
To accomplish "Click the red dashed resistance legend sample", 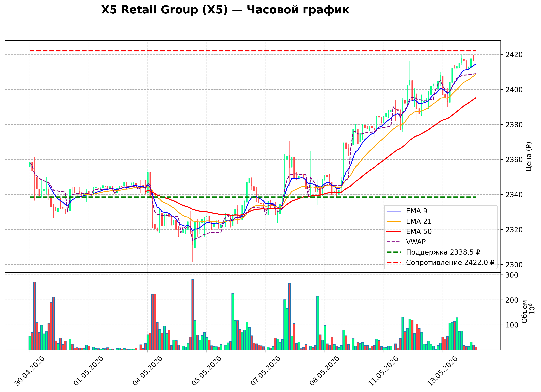I will click(x=394, y=263).
